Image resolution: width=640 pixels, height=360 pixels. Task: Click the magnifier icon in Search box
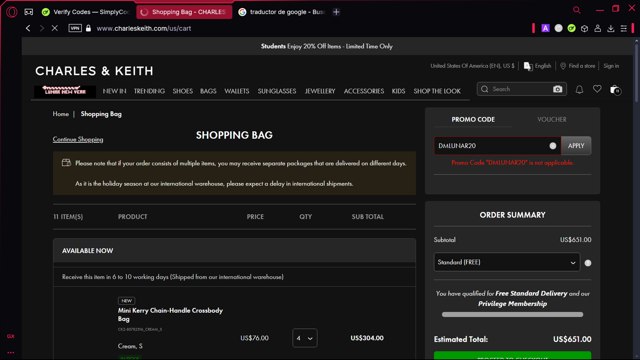coord(484,89)
